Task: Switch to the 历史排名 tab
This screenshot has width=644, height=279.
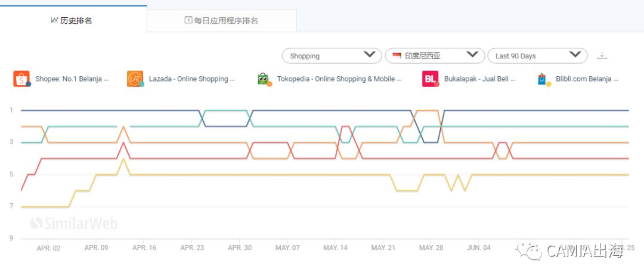Action: click(x=73, y=20)
